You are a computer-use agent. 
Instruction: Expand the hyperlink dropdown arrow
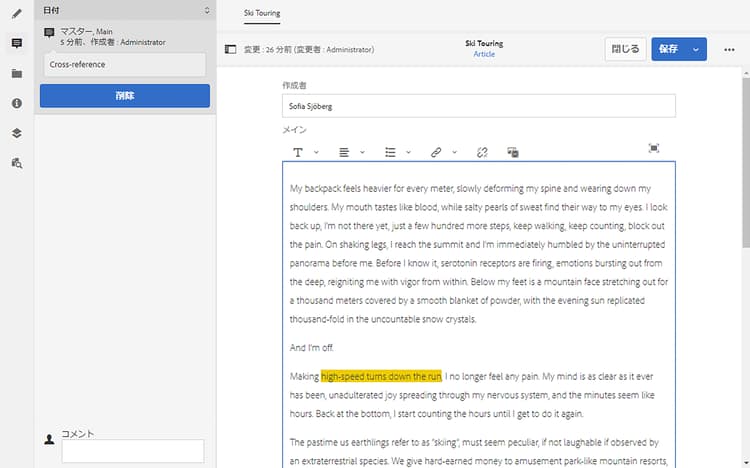[454, 152]
